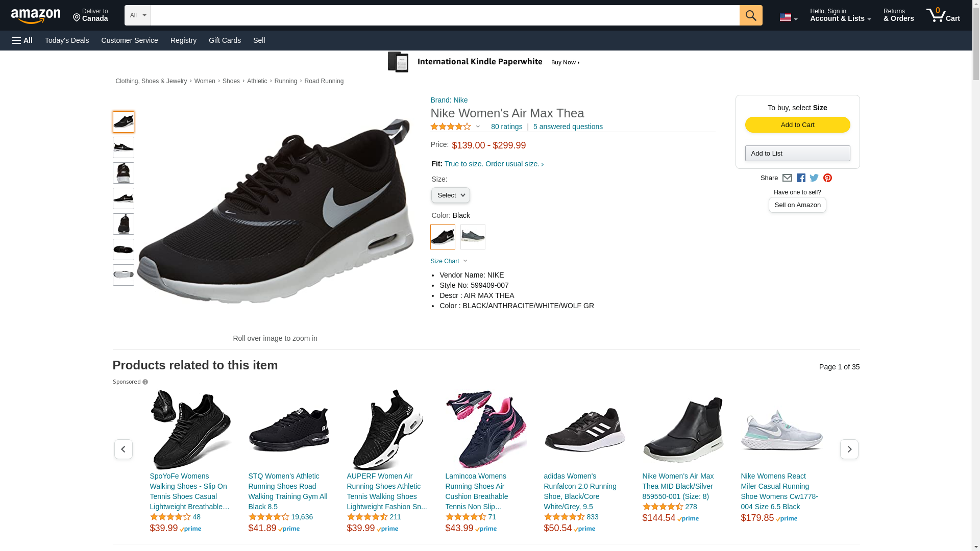Go to Amazon home logo

click(x=36, y=16)
